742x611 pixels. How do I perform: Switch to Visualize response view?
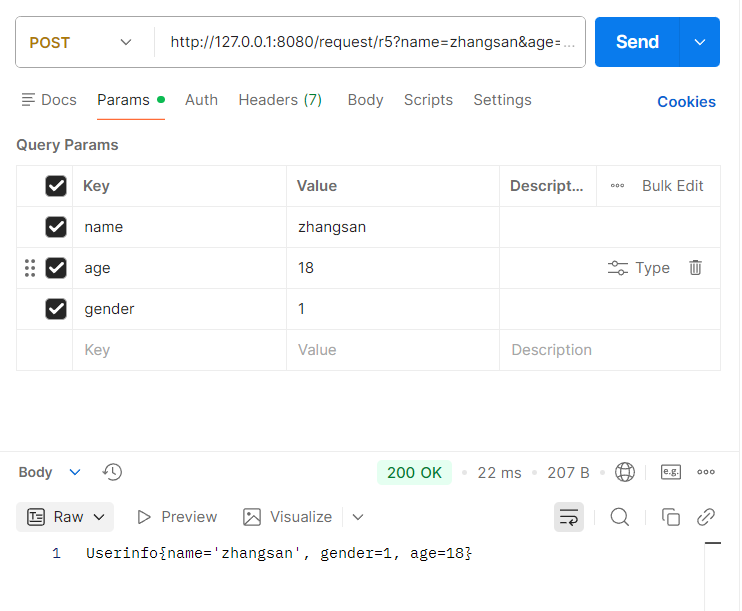[287, 517]
